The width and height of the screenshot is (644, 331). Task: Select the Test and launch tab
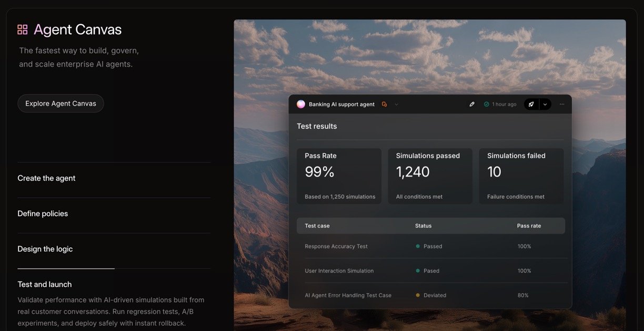45,284
